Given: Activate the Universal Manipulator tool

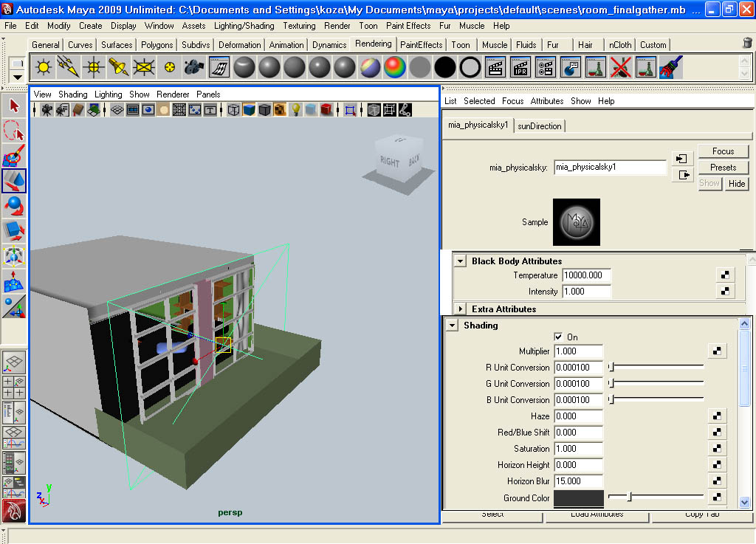Looking at the screenshot, I should click(14, 256).
